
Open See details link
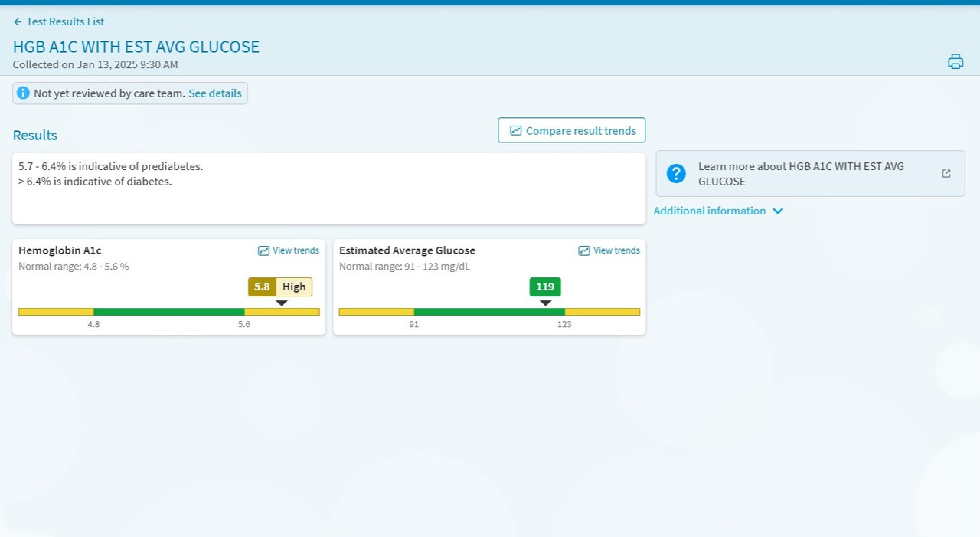pyautogui.click(x=215, y=93)
